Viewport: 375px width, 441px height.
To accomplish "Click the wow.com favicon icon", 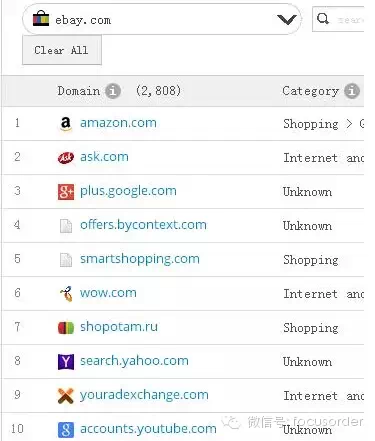I will 66,294.
